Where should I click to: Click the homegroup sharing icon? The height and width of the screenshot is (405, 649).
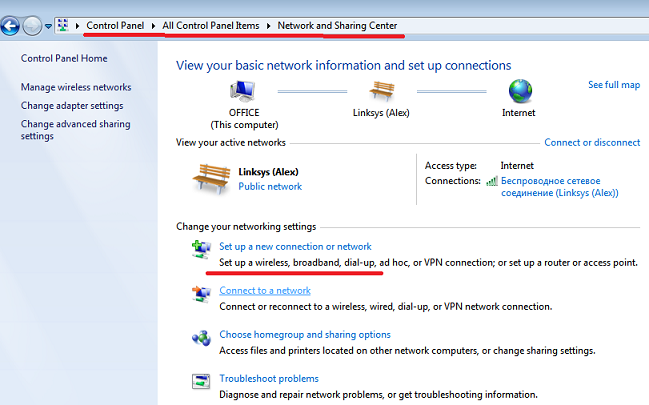(201, 338)
